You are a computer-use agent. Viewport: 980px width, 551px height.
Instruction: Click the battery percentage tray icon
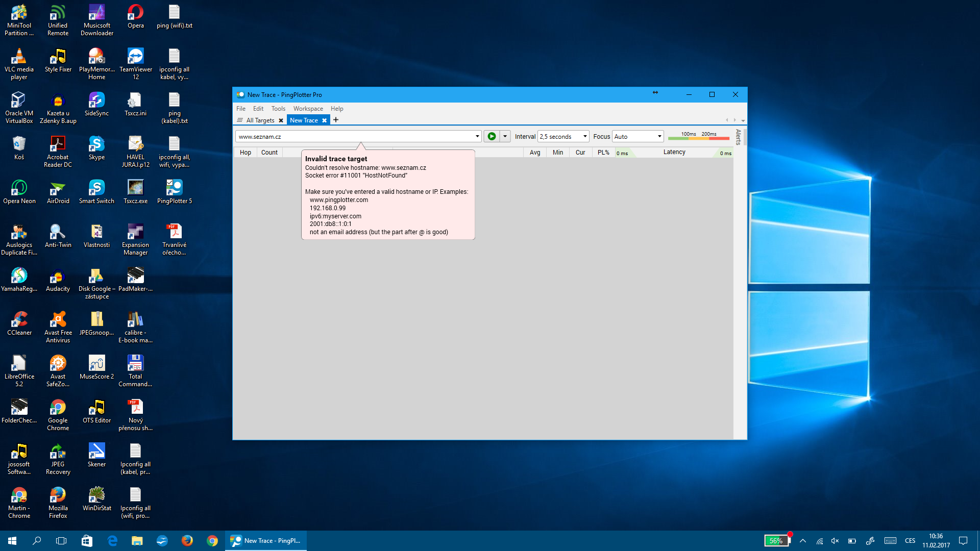pos(776,541)
